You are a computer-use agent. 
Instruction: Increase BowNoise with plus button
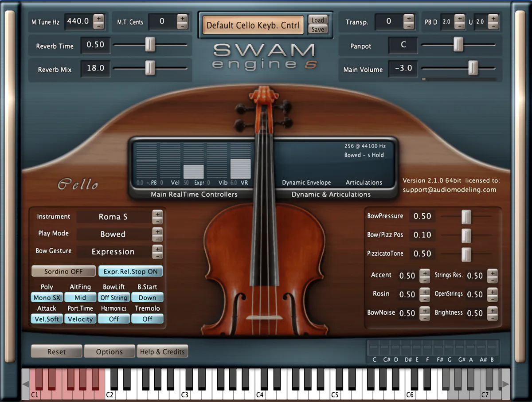425,309
